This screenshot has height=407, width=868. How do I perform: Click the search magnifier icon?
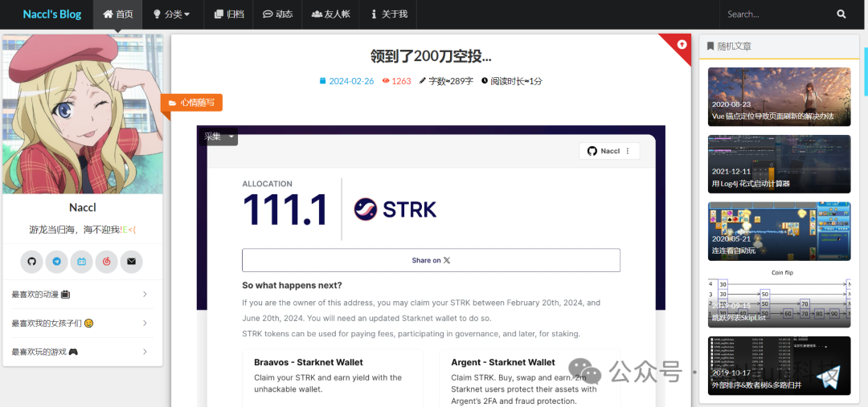(841, 14)
